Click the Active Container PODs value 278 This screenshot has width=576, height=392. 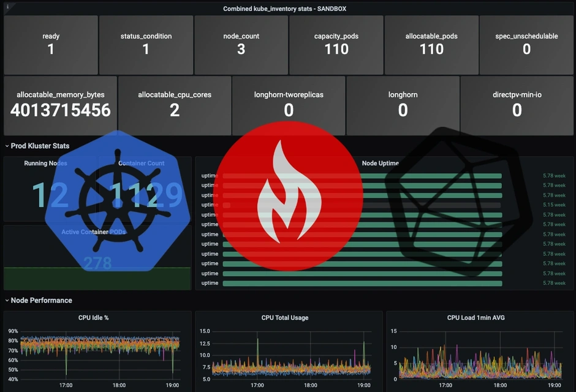97,263
